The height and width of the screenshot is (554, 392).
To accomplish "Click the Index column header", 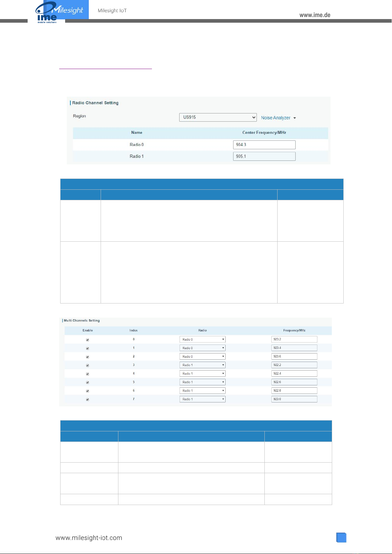I will (134, 330).
